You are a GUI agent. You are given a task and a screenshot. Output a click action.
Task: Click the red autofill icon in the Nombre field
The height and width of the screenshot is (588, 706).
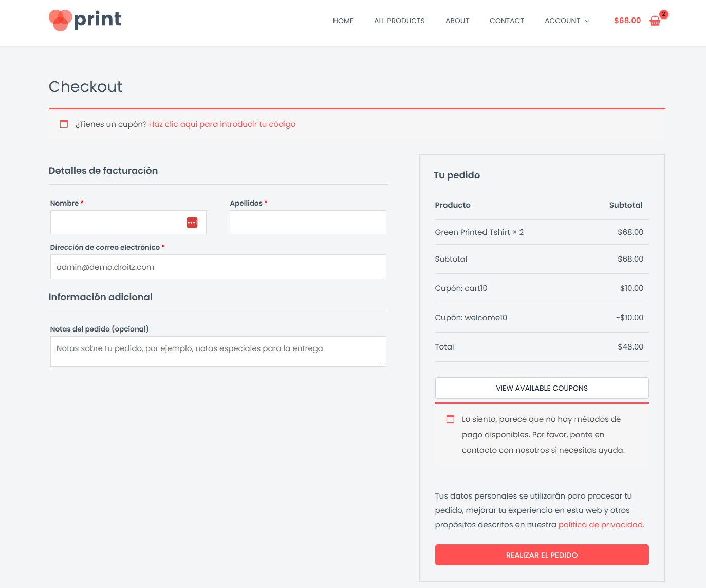191,222
